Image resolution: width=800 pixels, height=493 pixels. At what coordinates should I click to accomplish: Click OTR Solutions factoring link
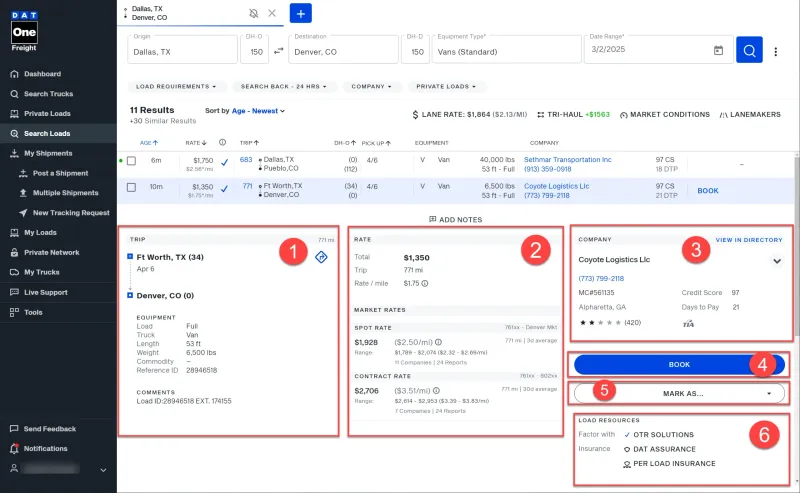pyautogui.click(x=663, y=435)
